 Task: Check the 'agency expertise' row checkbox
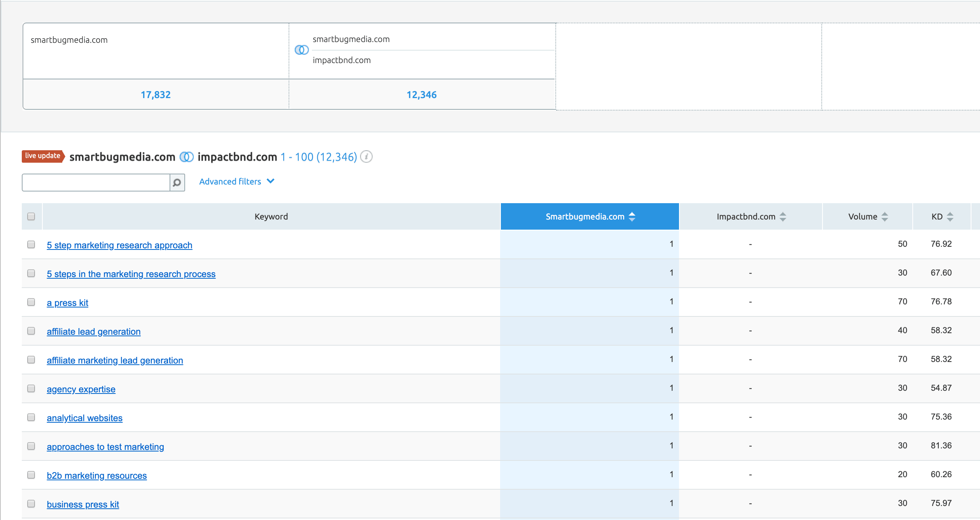tap(31, 388)
